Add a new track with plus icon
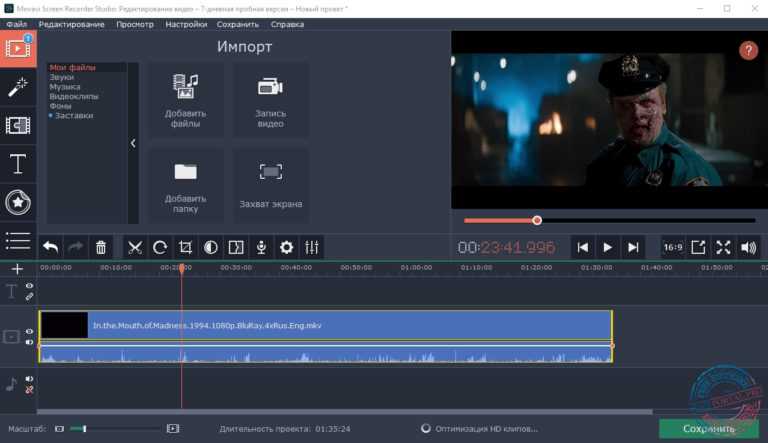The image size is (768, 443). point(17,269)
